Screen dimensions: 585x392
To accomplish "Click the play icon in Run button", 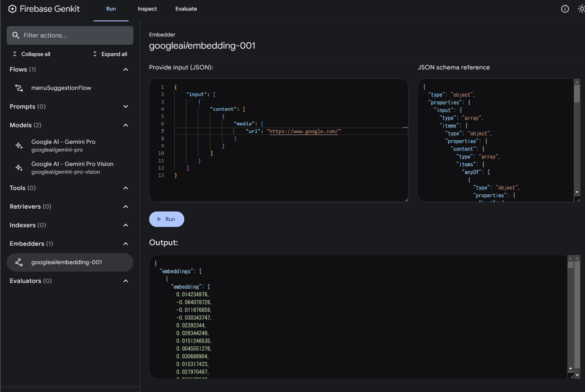I will 159,219.
